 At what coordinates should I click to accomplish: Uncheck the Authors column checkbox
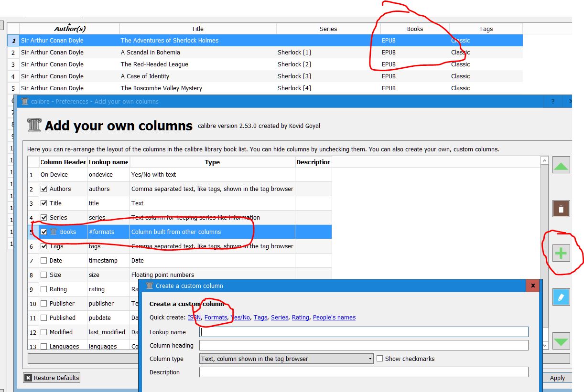[44, 189]
